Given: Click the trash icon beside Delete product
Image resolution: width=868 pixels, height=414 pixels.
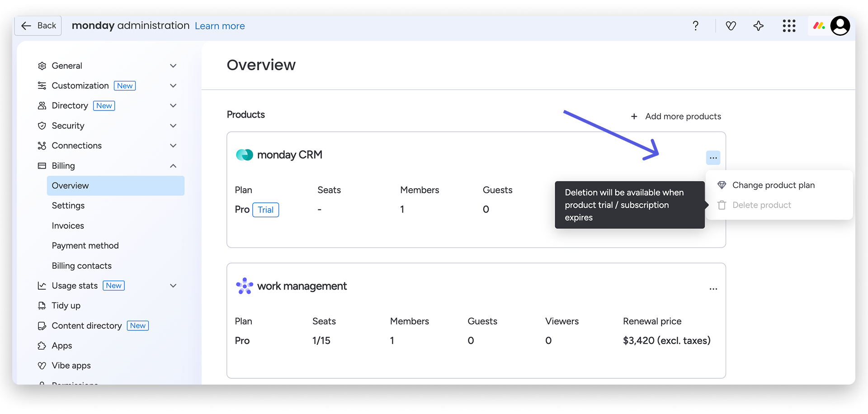Looking at the screenshot, I should (722, 205).
